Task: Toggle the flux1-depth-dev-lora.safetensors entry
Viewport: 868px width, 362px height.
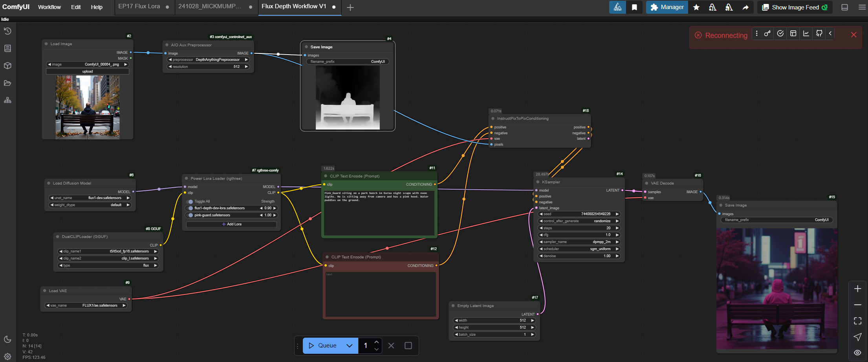Action: (190, 208)
